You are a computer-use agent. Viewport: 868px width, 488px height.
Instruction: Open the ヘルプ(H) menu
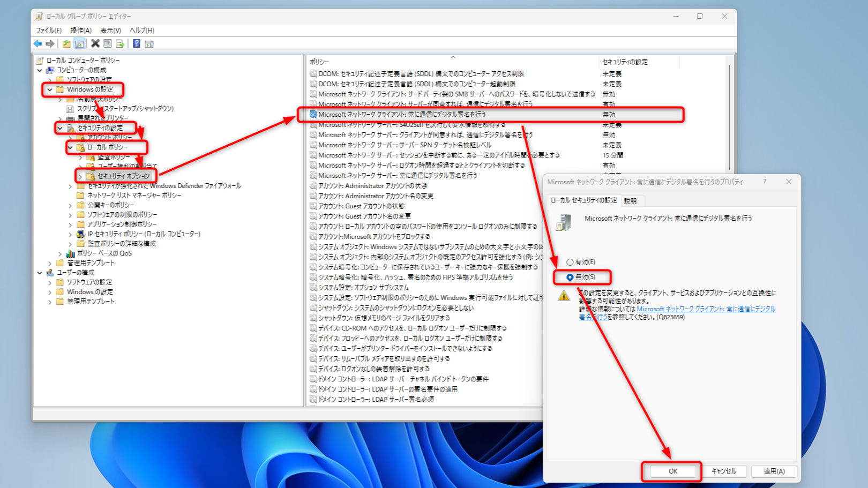point(142,31)
